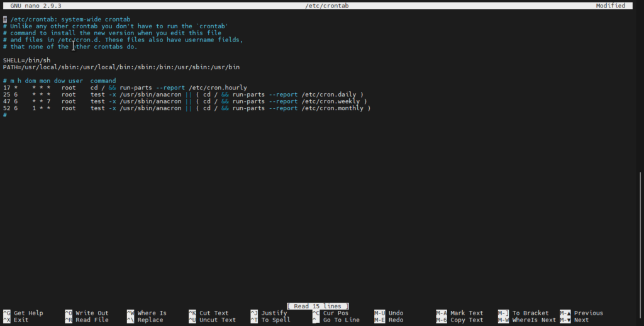Click the Justify shortcut
This screenshot has width=644, height=326.
tap(274, 313)
